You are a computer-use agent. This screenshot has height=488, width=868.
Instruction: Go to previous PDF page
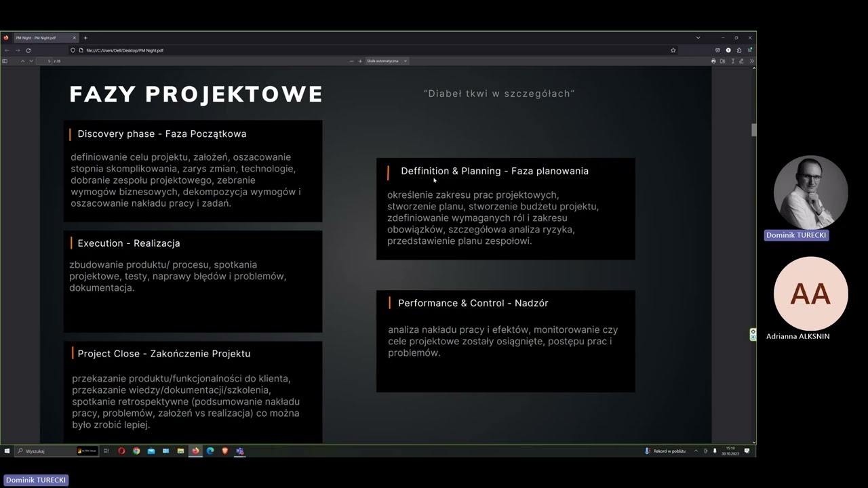(22, 61)
